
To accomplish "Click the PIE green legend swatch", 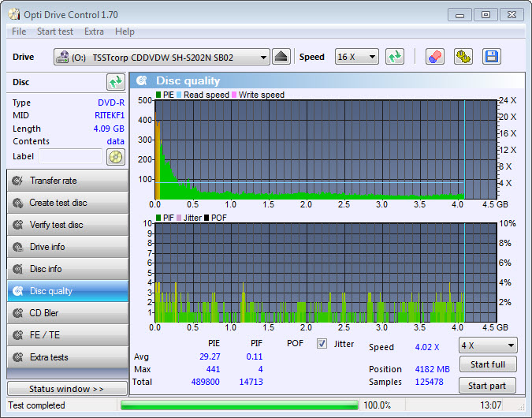I will click(158, 95).
